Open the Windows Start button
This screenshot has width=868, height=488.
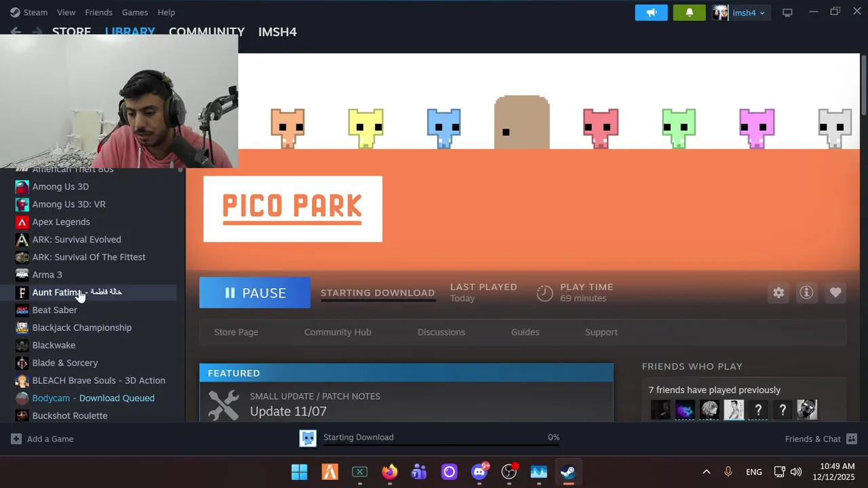point(299,472)
